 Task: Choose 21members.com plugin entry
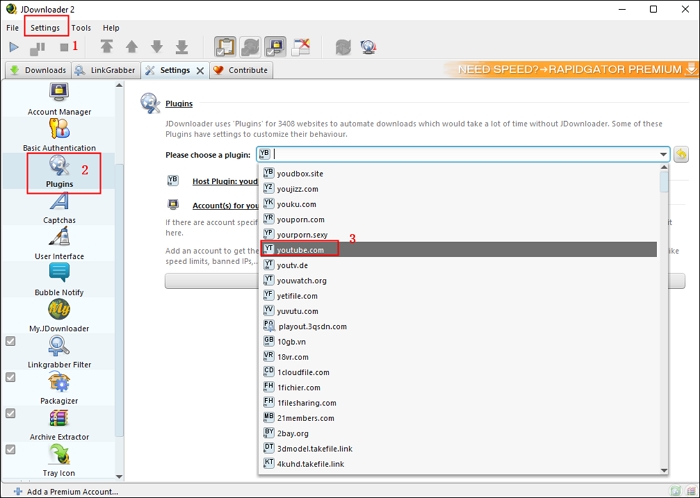(x=458, y=418)
